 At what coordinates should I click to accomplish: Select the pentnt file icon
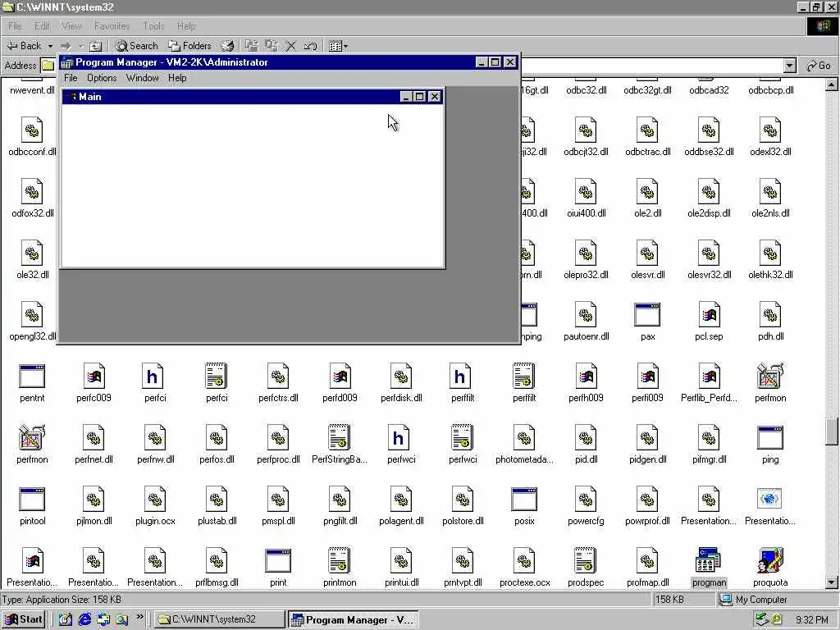[x=32, y=376]
